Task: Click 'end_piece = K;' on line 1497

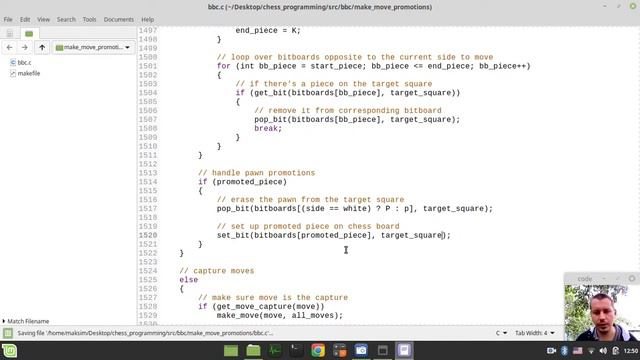Action: [268, 31]
